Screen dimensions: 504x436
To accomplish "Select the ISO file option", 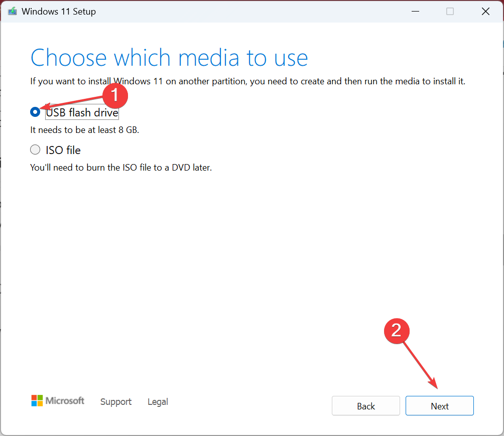I will click(x=35, y=150).
